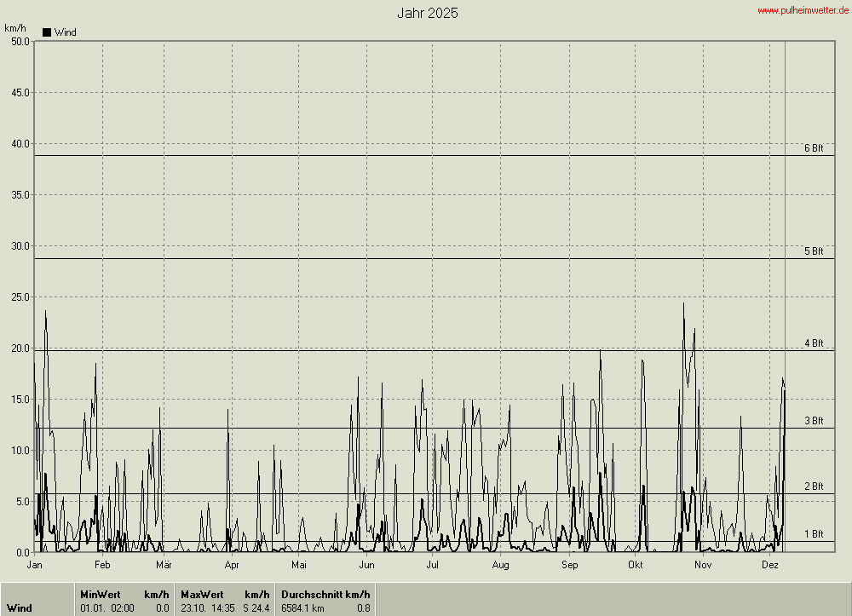Click the max value 'S 24.4'
Viewport: 852px width, 616px height.
256,608
